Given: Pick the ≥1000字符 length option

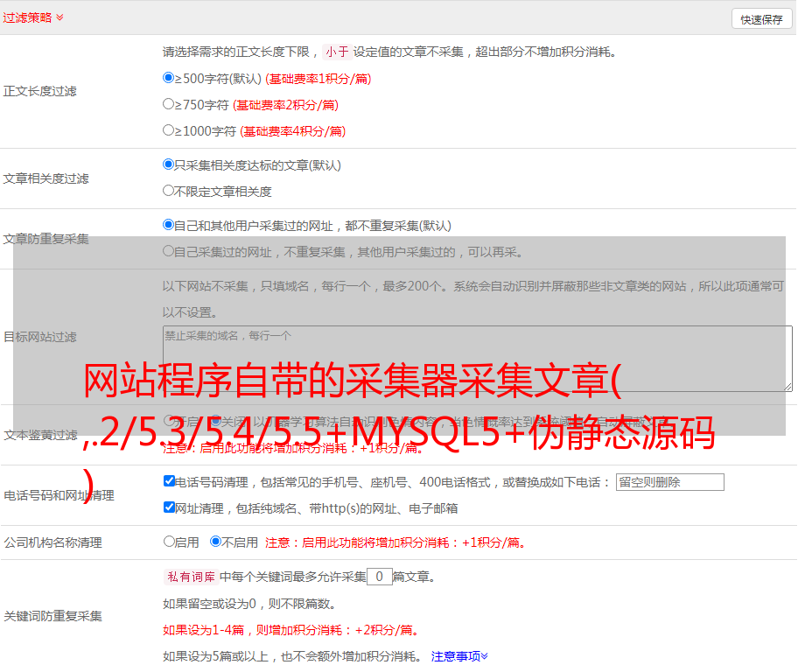Looking at the screenshot, I should (x=168, y=130).
